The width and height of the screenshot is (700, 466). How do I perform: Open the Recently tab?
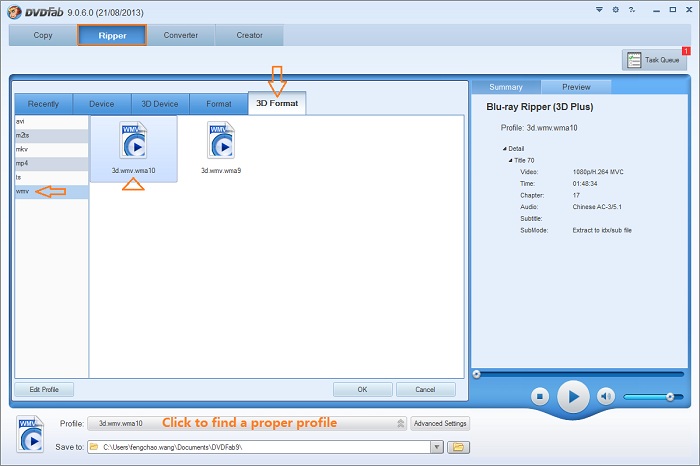[43, 104]
